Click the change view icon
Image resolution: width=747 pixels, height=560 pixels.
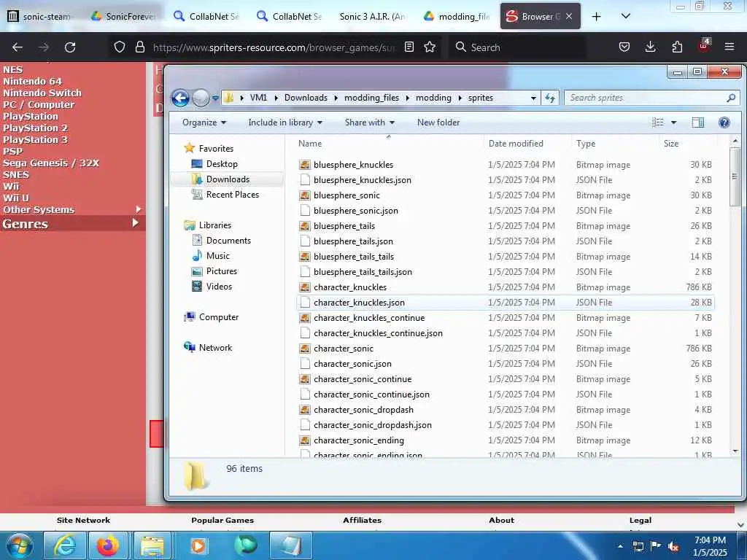click(658, 122)
